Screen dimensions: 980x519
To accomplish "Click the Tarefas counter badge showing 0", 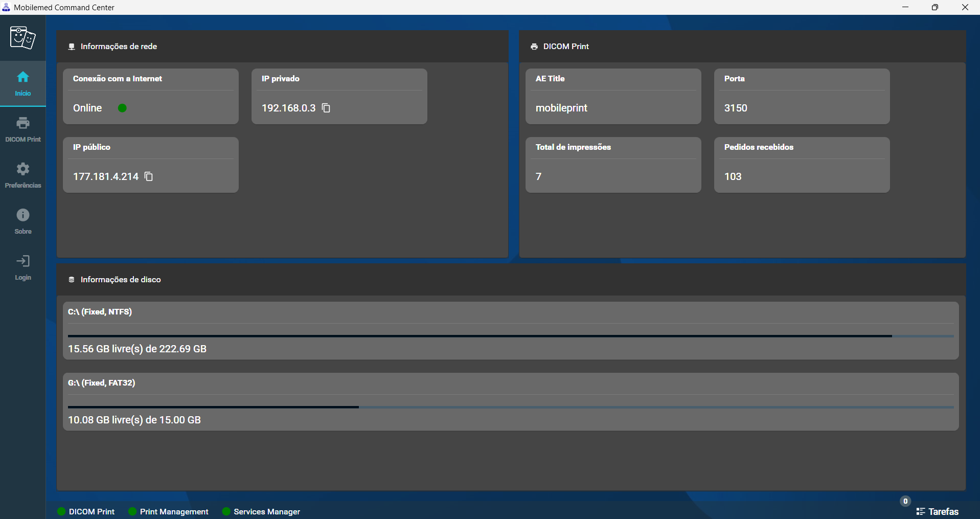I will coord(905,501).
